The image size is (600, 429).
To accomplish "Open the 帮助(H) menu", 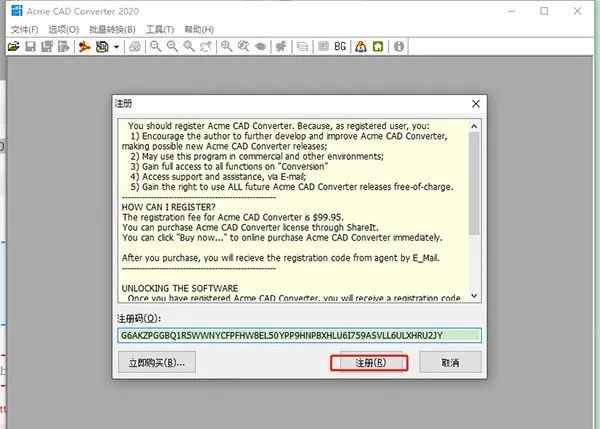I will [x=199, y=29].
